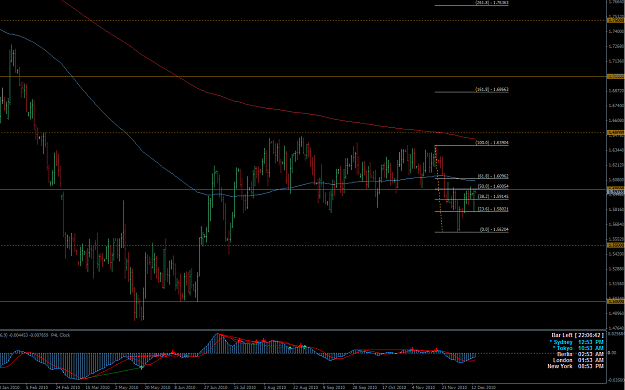Click the 0.00 level on oscillator scale
Image resolution: width=625 pixels, height=390 pixels.
click(612, 353)
